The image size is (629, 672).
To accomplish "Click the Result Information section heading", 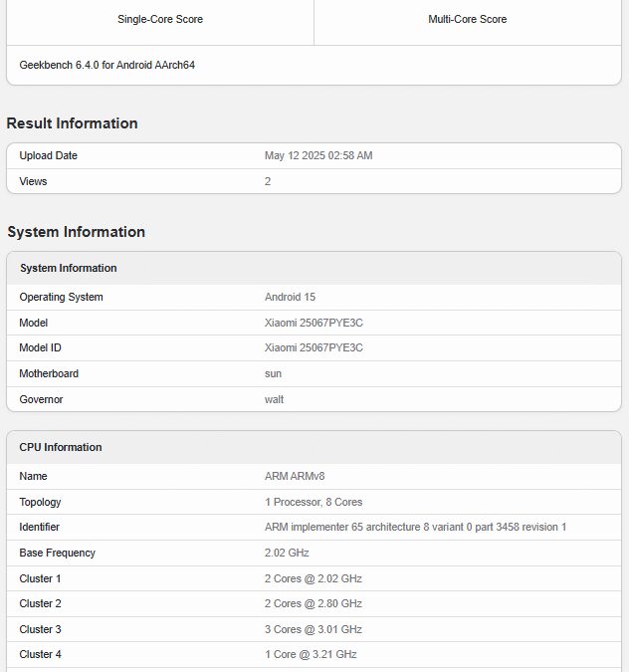I will coord(73,123).
